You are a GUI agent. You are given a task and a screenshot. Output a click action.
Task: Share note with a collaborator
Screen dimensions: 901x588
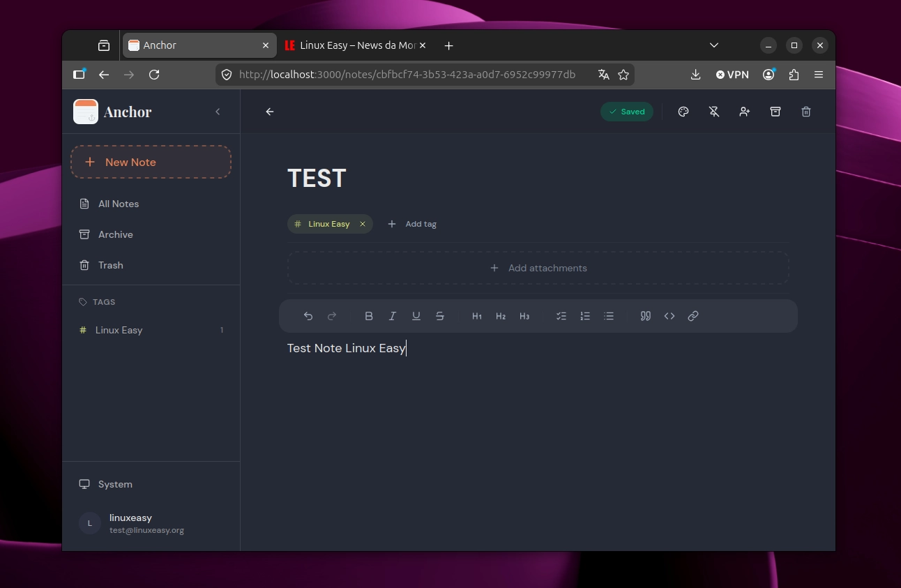point(745,112)
